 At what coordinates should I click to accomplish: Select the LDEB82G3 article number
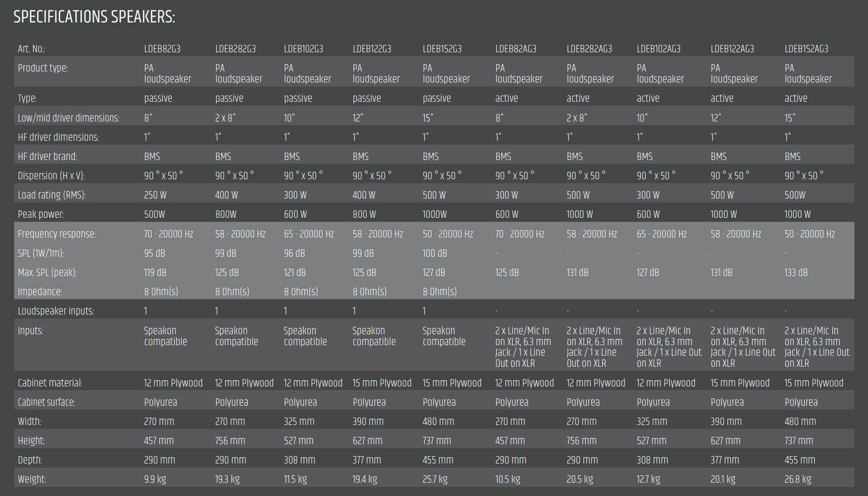pyautogui.click(x=162, y=49)
